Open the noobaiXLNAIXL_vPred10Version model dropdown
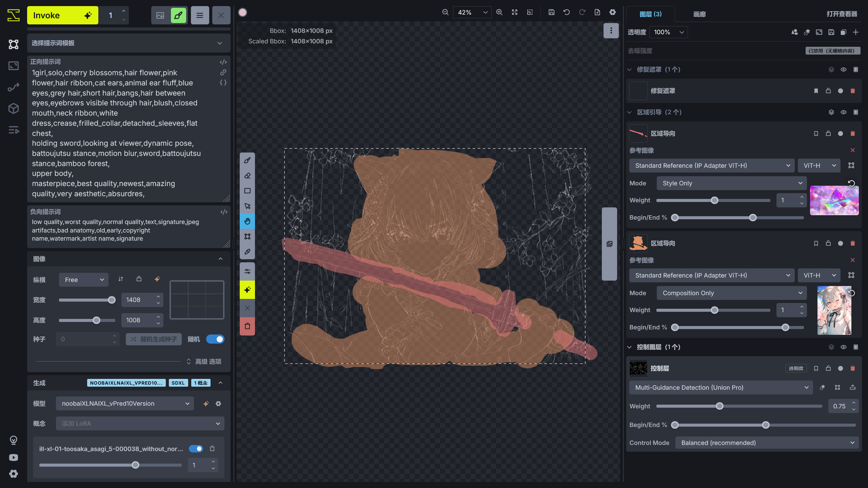The width and height of the screenshot is (868, 488). click(125, 404)
